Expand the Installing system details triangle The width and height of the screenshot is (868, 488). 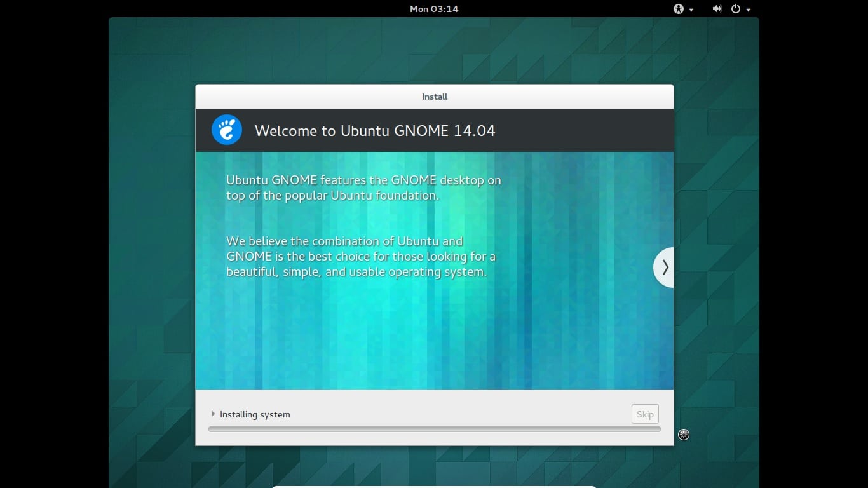pyautogui.click(x=213, y=414)
